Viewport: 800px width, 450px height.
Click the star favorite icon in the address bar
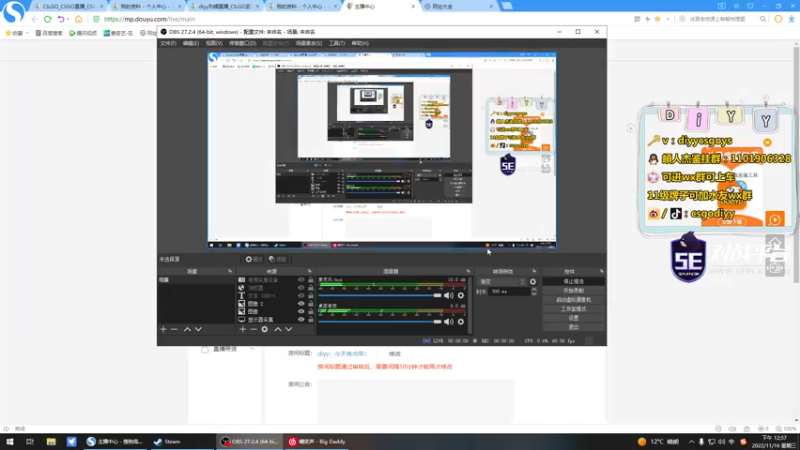(x=658, y=19)
